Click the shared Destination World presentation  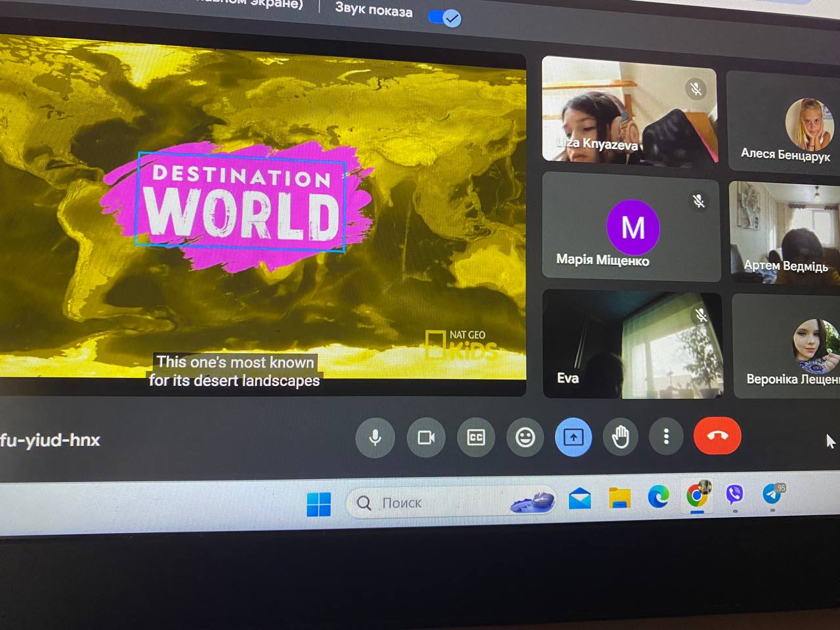tap(262, 217)
